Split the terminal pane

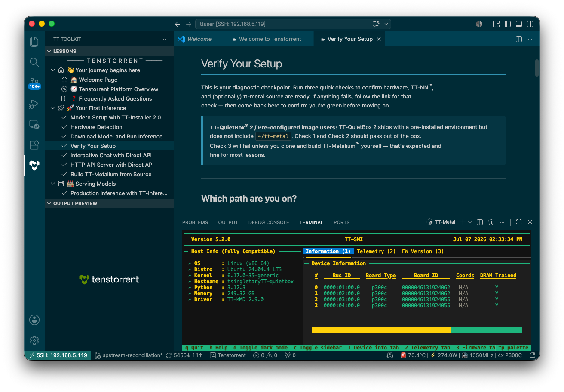pyautogui.click(x=480, y=222)
